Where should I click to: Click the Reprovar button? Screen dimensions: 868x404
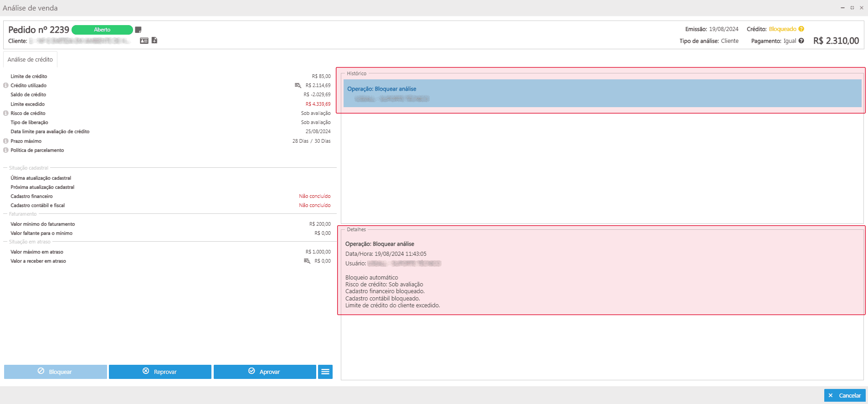pyautogui.click(x=160, y=372)
